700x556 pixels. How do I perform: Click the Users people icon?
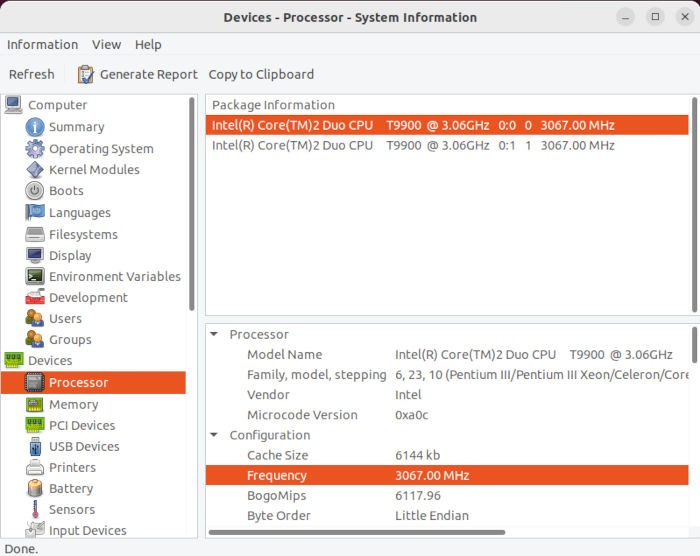point(35,318)
